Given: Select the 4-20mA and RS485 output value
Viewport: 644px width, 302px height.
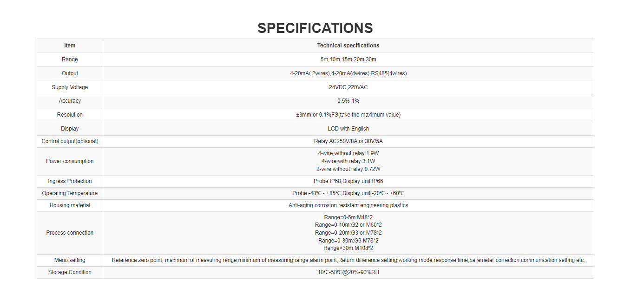Looking at the screenshot, I should [348, 73].
